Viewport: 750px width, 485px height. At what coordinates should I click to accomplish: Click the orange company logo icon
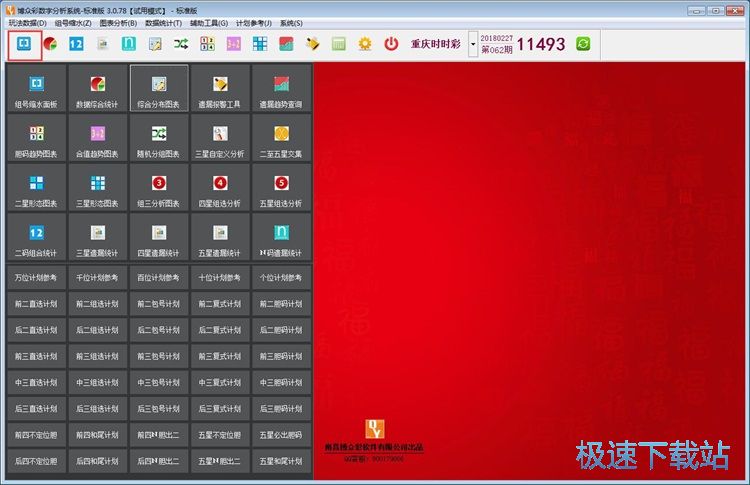[375, 429]
